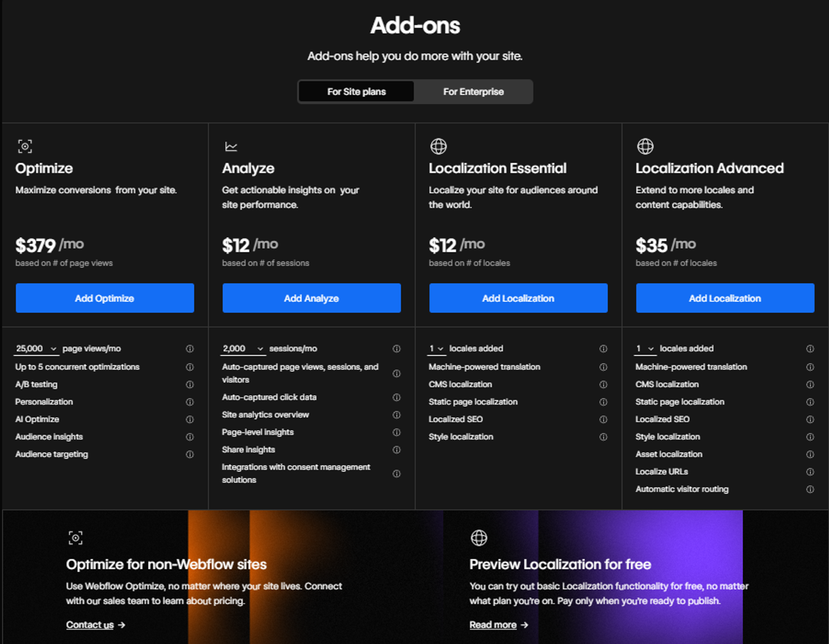The width and height of the screenshot is (829, 644).
Task: Click info icon for consent management integrations
Action: (x=396, y=474)
